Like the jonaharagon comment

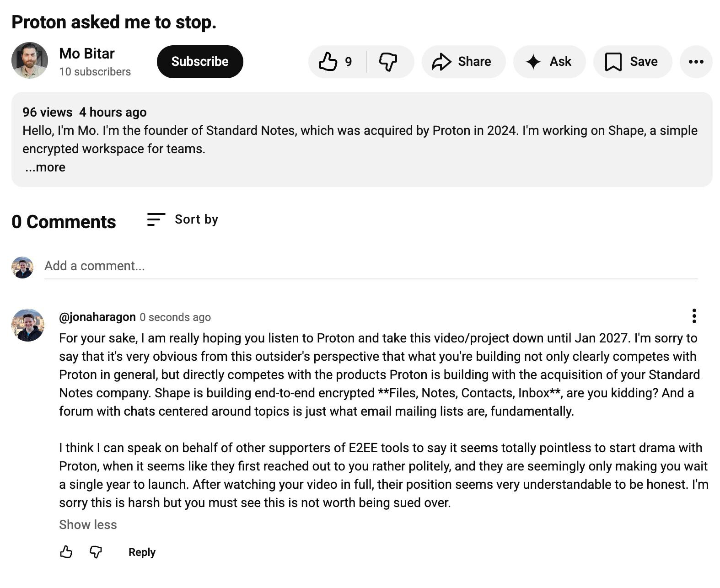point(66,552)
